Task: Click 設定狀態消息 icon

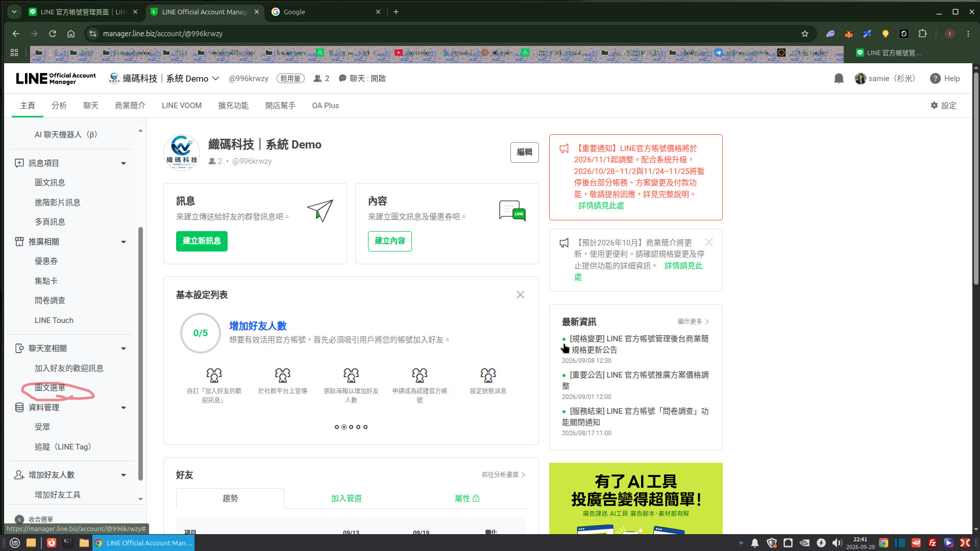Action: pyautogui.click(x=488, y=375)
